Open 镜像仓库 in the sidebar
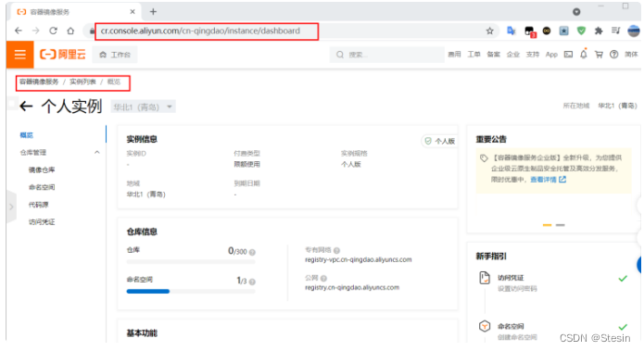The width and height of the screenshot is (644, 351). coord(42,170)
